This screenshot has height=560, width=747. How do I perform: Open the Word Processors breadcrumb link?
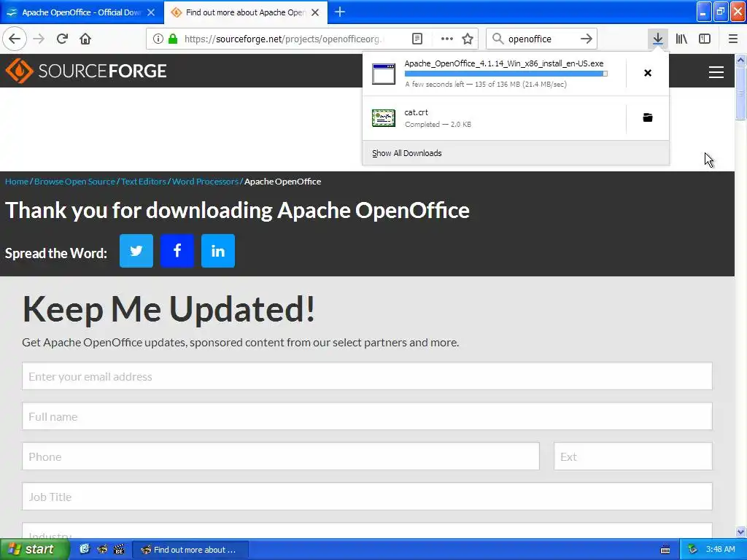click(205, 182)
